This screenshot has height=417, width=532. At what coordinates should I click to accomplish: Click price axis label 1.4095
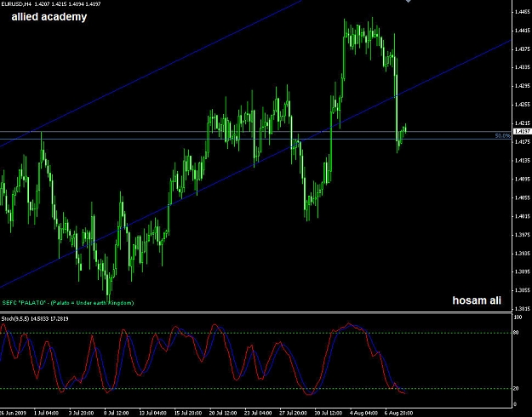[x=523, y=180]
